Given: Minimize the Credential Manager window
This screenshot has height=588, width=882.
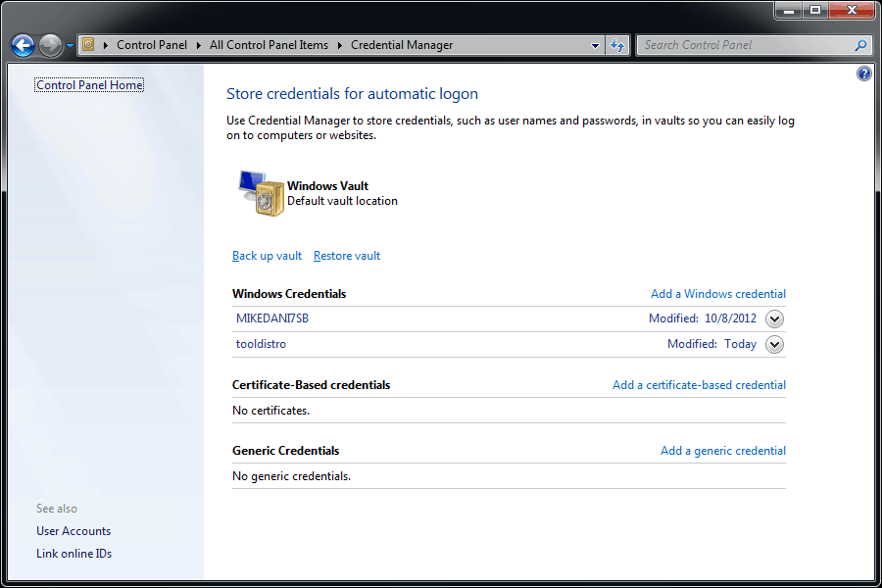Looking at the screenshot, I should coord(789,10).
